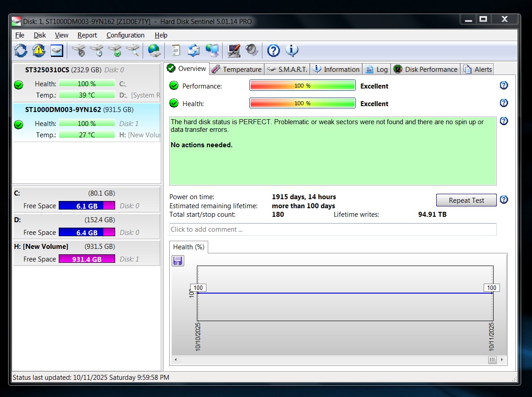This screenshot has width=532, height=397.
Task: Click the globe with disk toolbar icon
Action: [154, 50]
